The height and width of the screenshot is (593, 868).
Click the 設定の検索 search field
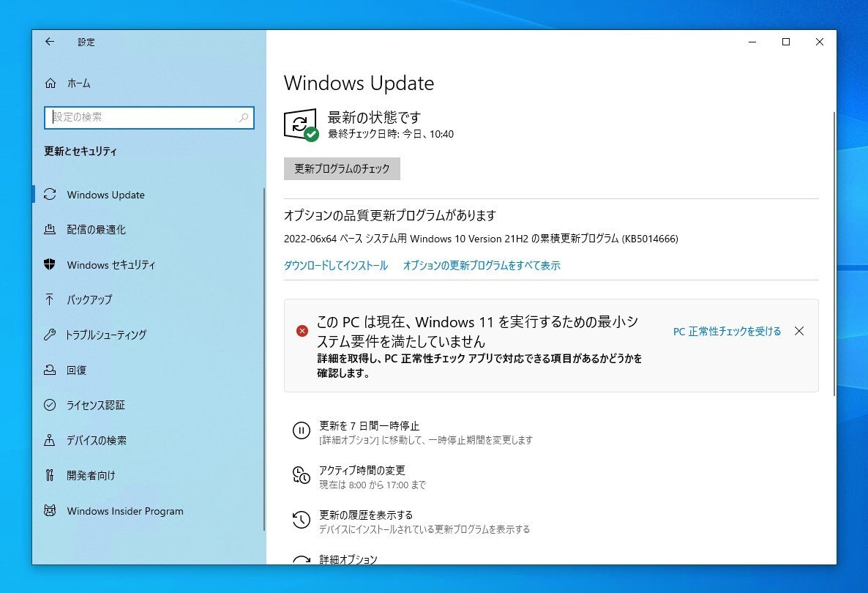(x=149, y=117)
